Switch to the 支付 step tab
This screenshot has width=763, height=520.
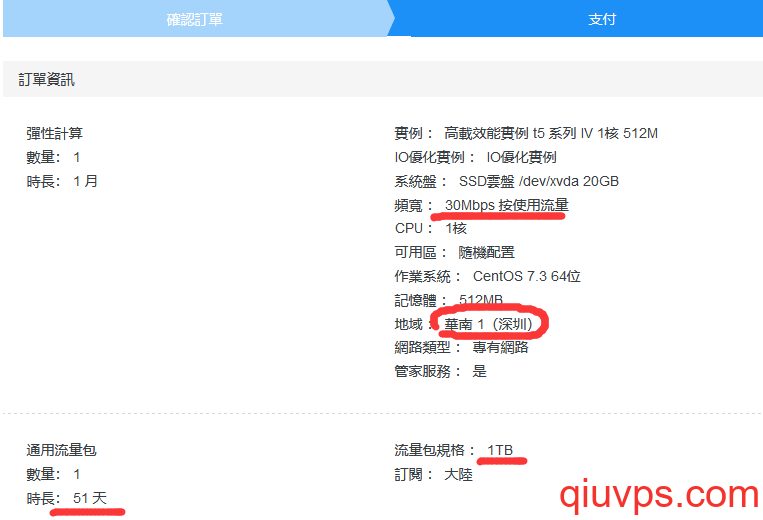click(601, 19)
